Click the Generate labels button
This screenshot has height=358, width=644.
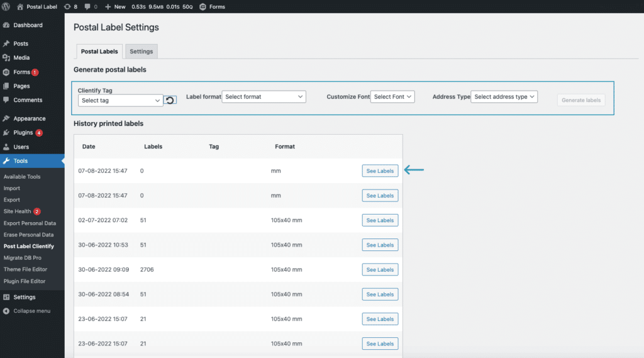(x=581, y=100)
